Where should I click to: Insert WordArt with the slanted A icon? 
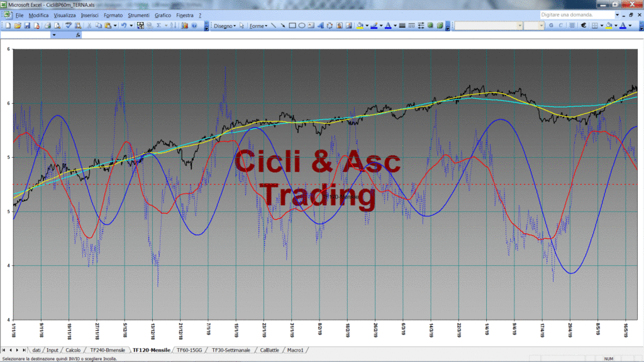321,25
